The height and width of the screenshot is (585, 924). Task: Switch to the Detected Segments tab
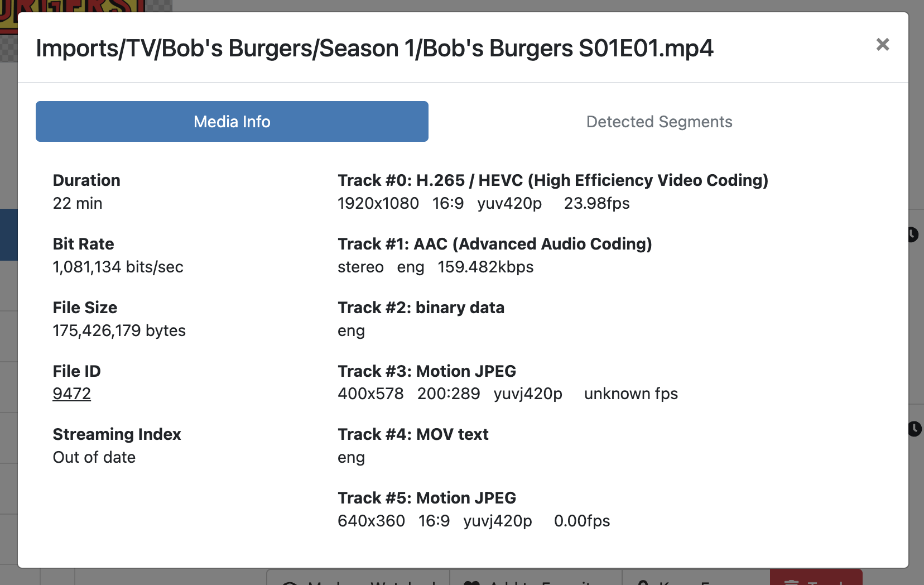[659, 122]
